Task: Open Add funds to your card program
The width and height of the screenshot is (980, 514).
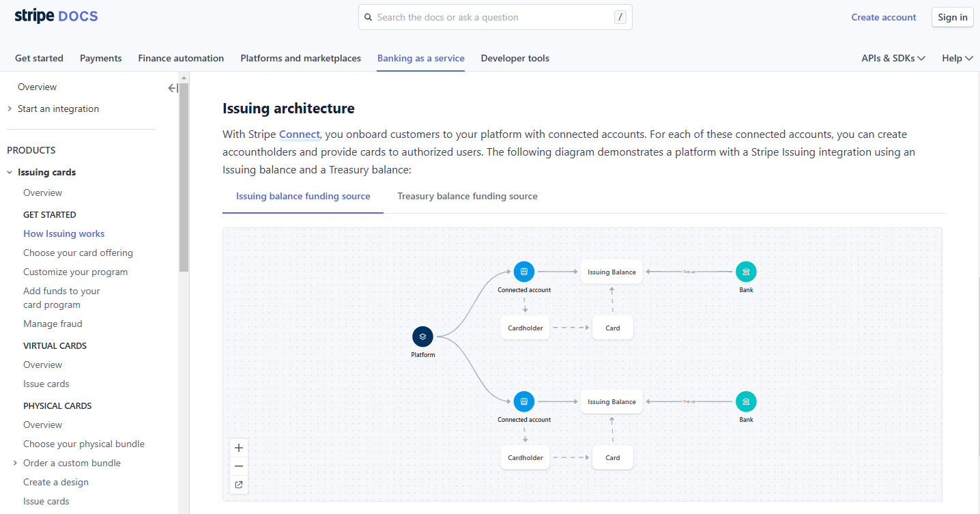Action: click(61, 298)
